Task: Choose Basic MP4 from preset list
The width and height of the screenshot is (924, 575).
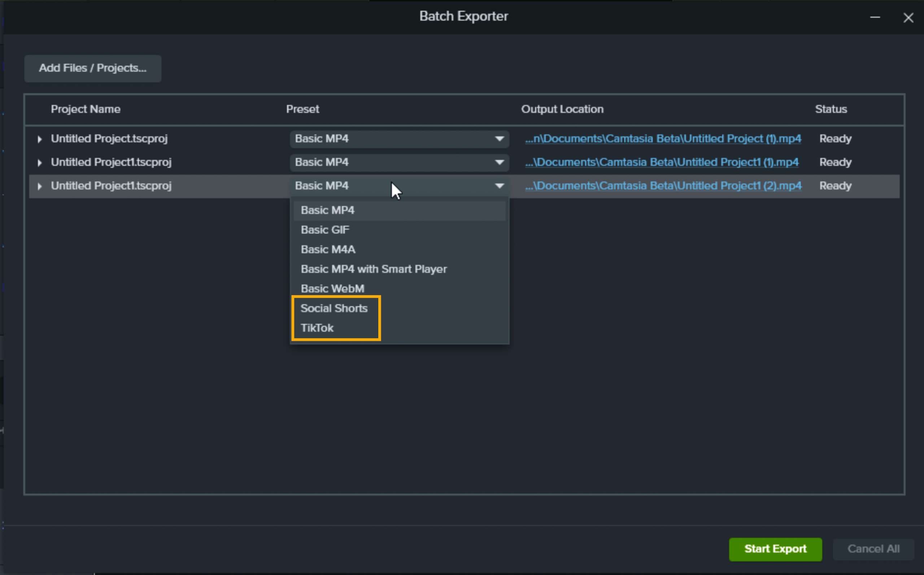Action: coord(399,210)
